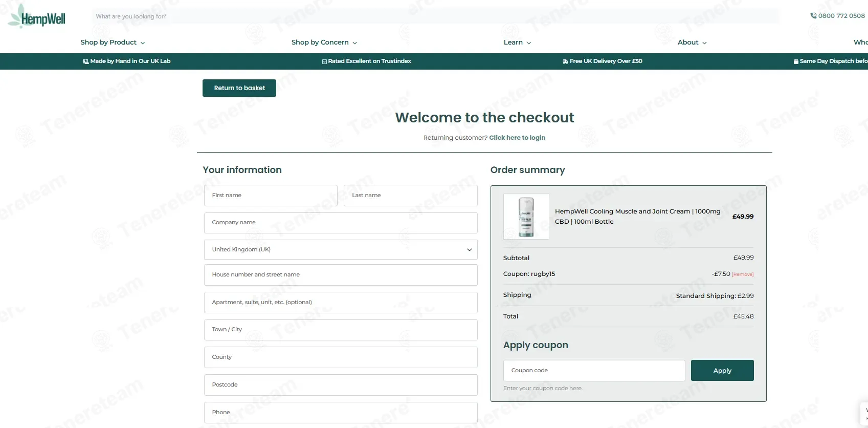Focus the Phone field
Image resolution: width=868 pixels, height=428 pixels.
point(341,413)
